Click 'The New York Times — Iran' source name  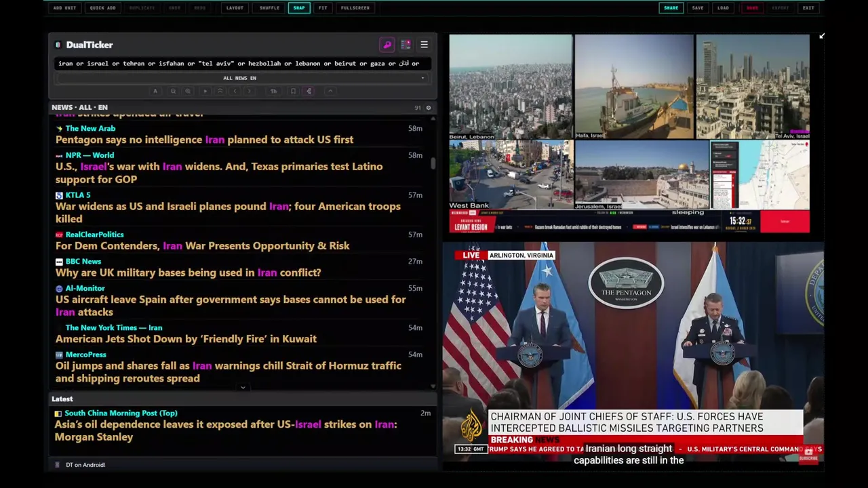pyautogui.click(x=114, y=328)
